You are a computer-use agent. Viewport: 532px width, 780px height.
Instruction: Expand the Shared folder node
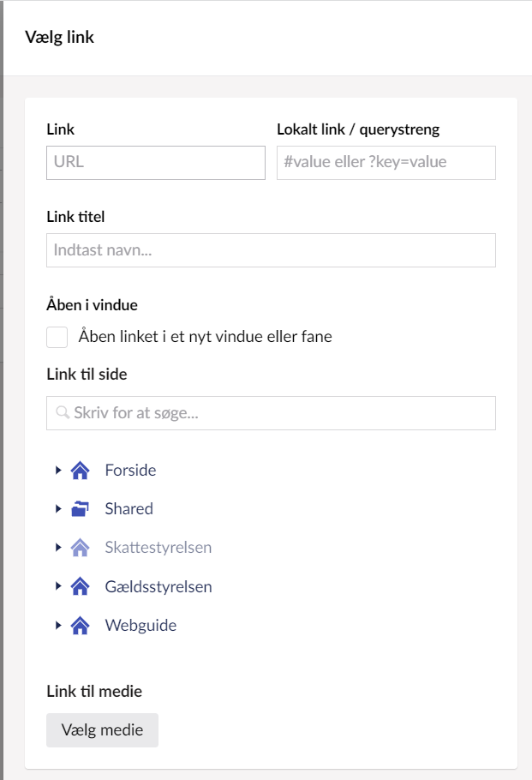[58, 509]
